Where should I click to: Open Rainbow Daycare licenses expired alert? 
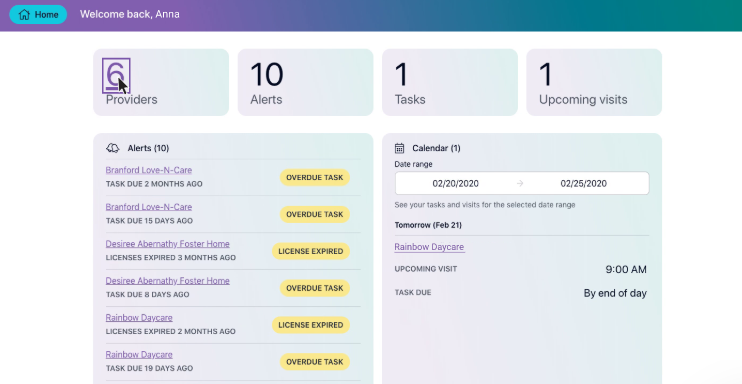[139, 318]
